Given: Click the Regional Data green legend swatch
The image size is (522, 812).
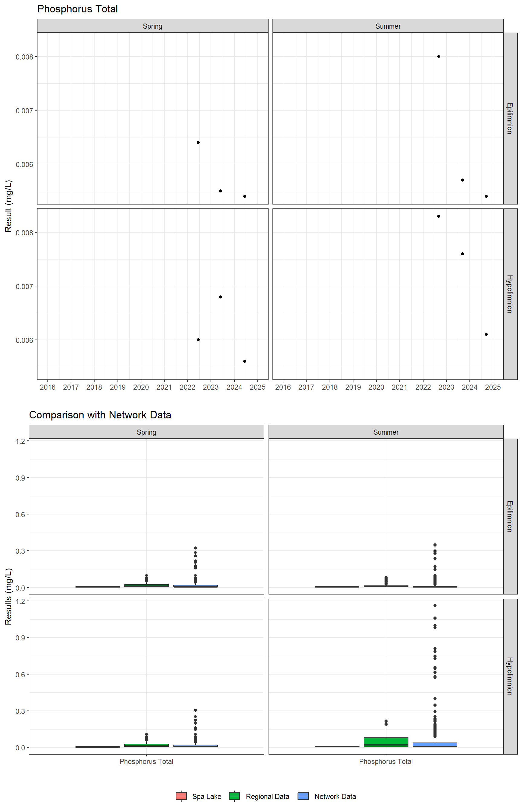Looking at the screenshot, I should point(234,796).
